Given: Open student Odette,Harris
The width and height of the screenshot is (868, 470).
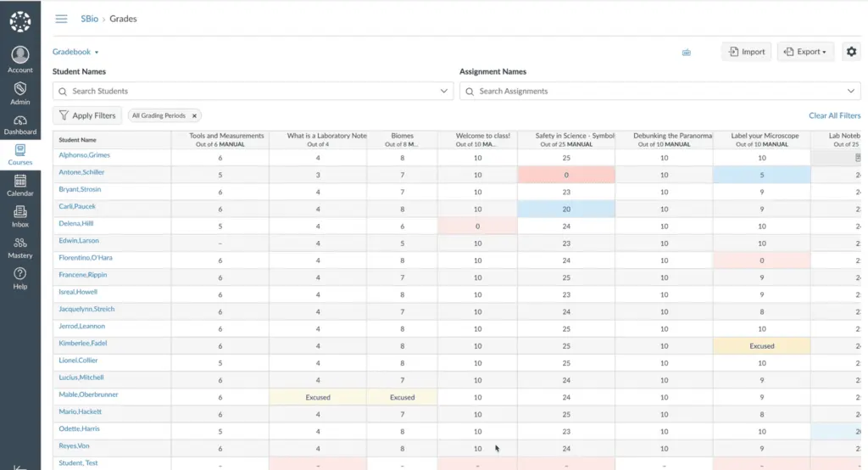Looking at the screenshot, I should click(x=79, y=429).
